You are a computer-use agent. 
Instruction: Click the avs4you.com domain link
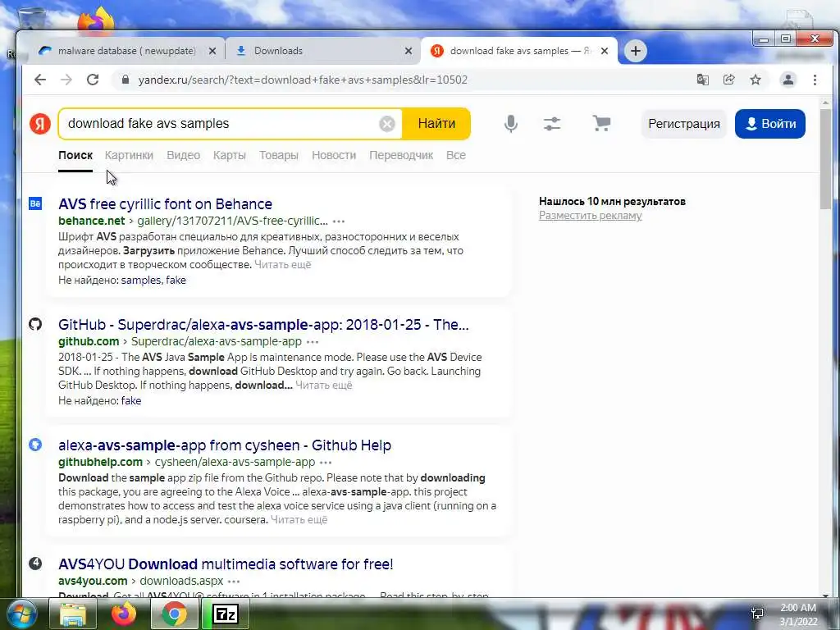pos(93,581)
